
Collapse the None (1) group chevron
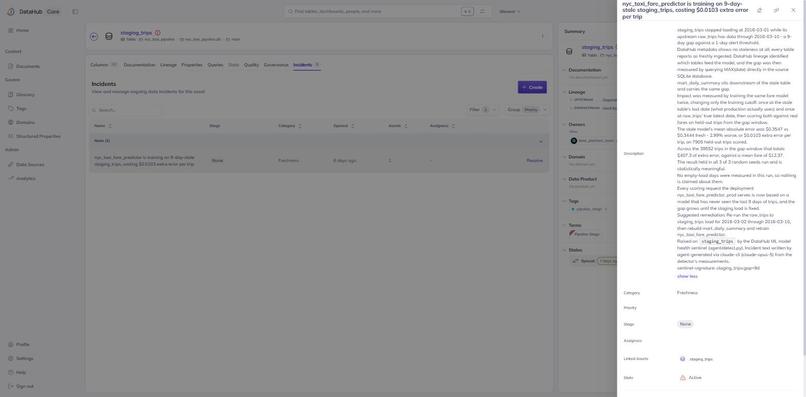pos(540,141)
